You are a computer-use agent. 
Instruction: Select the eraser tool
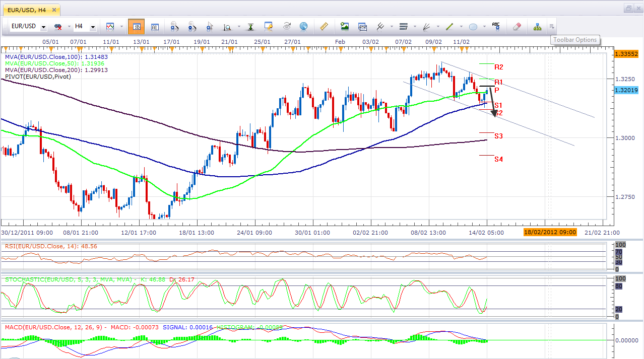(517, 26)
